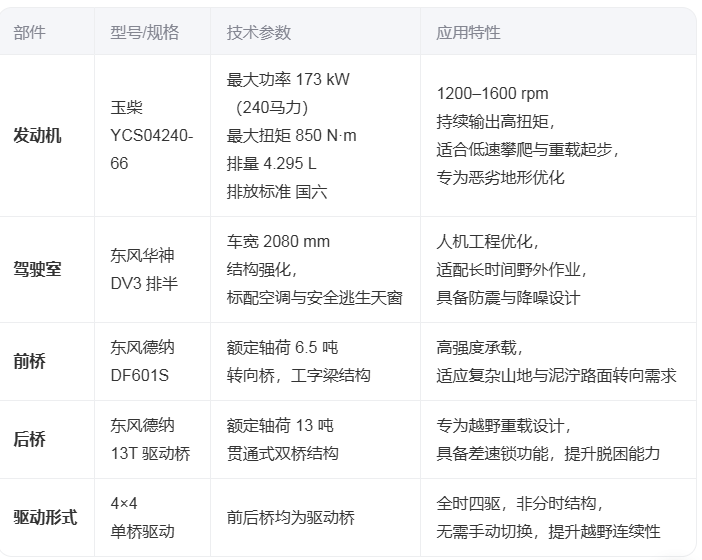The height and width of the screenshot is (560, 702).
Task: Click the 最大功率 173 kW text
Action: [x=288, y=79]
